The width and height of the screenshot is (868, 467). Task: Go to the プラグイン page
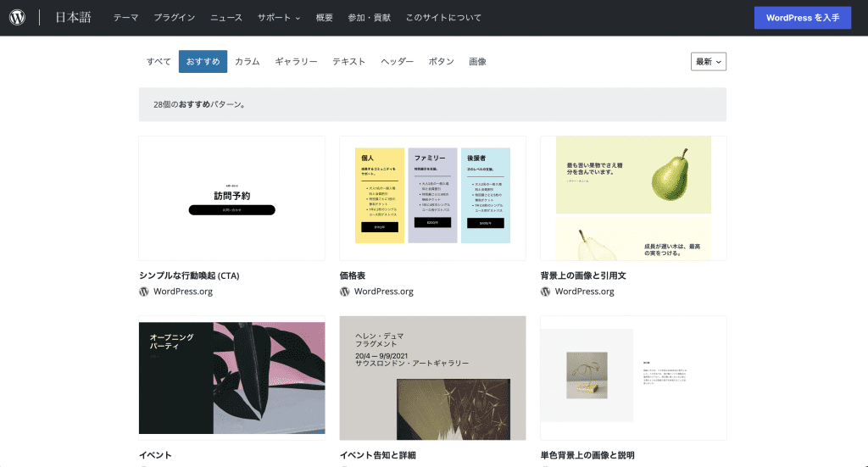coord(174,18)
